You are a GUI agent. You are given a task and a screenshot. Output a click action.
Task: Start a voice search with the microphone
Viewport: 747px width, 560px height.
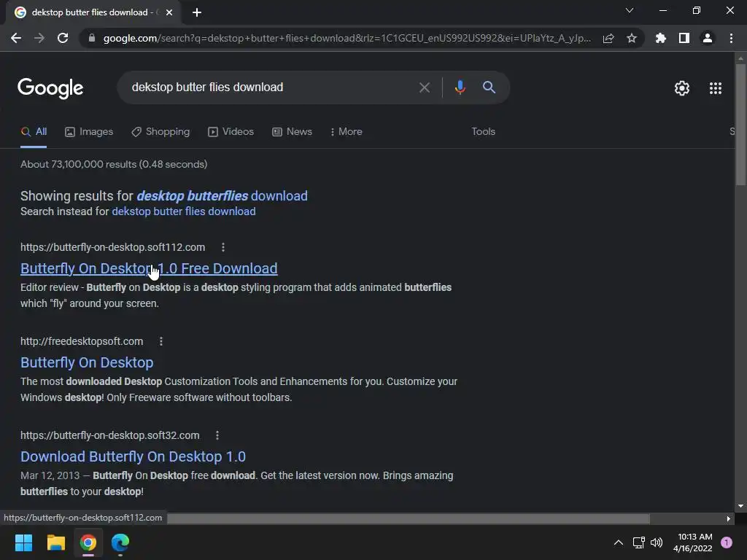460,87
